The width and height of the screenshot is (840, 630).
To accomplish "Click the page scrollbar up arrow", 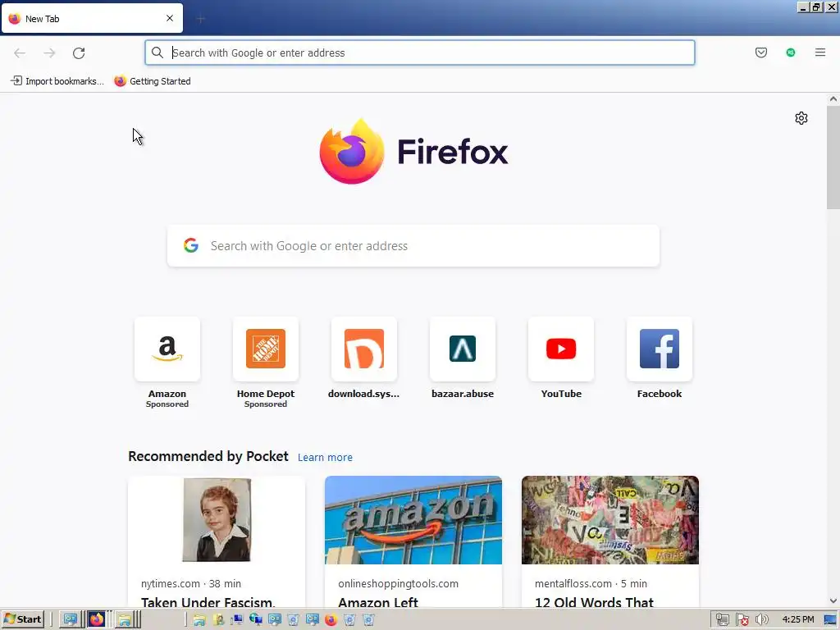I will pos(833,99).
